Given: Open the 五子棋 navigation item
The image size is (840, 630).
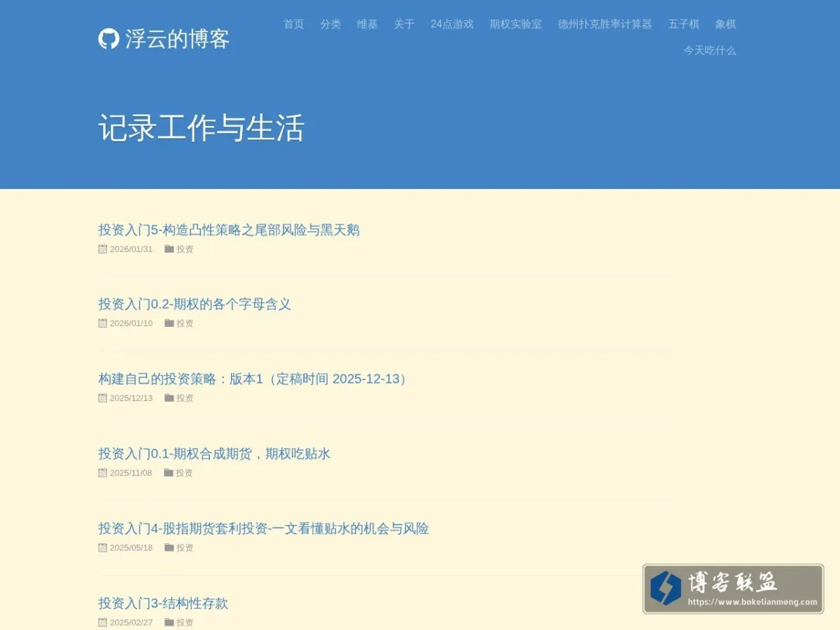Looking at the screenshot, I should (x=684, y=24).
